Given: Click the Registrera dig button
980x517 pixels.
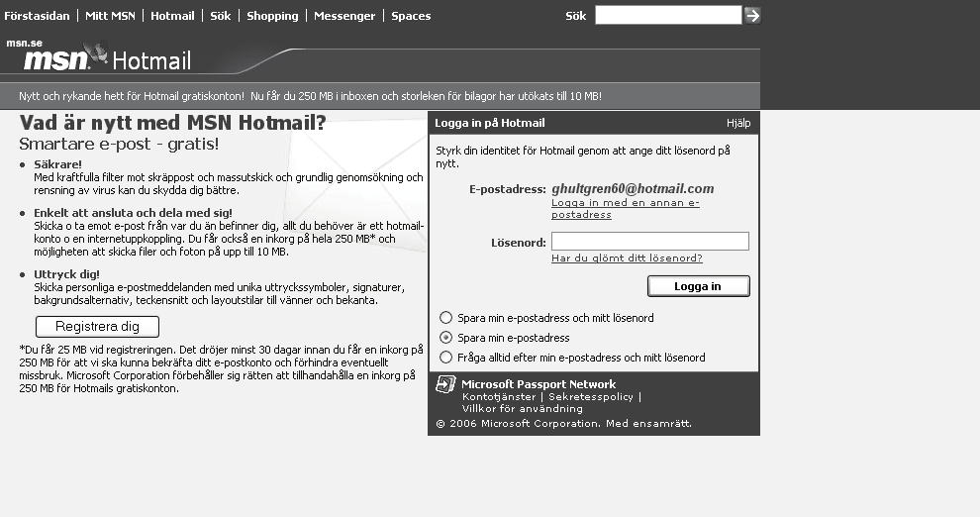Looking at the screenshot, I should 97,326.
